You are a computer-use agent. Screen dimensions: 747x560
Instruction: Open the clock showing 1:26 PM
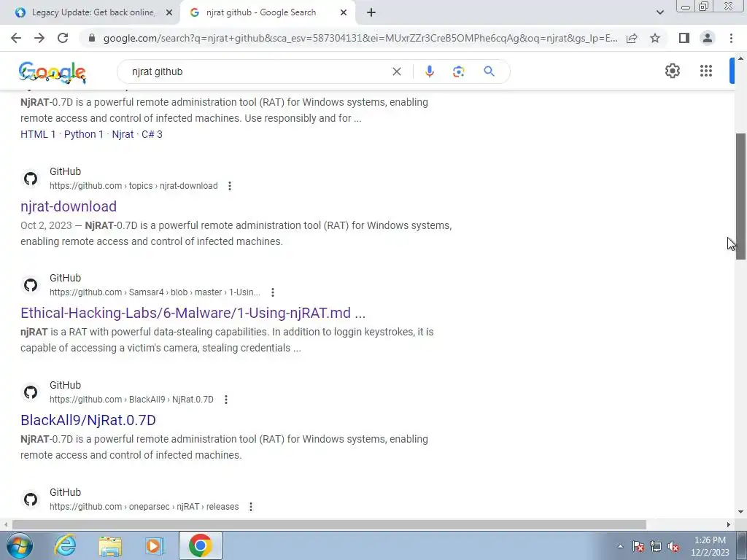pos(710,546)
